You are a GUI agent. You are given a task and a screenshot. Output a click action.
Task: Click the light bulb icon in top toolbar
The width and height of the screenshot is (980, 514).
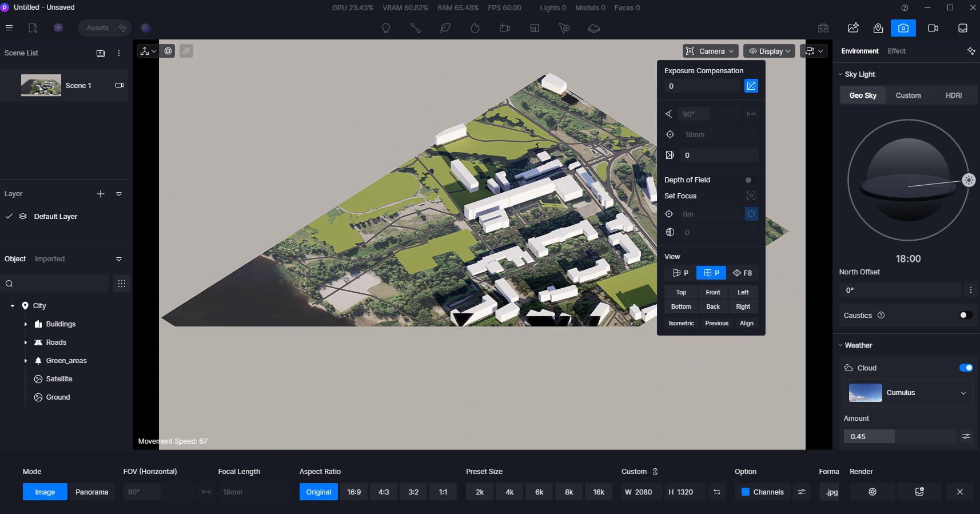386,28
